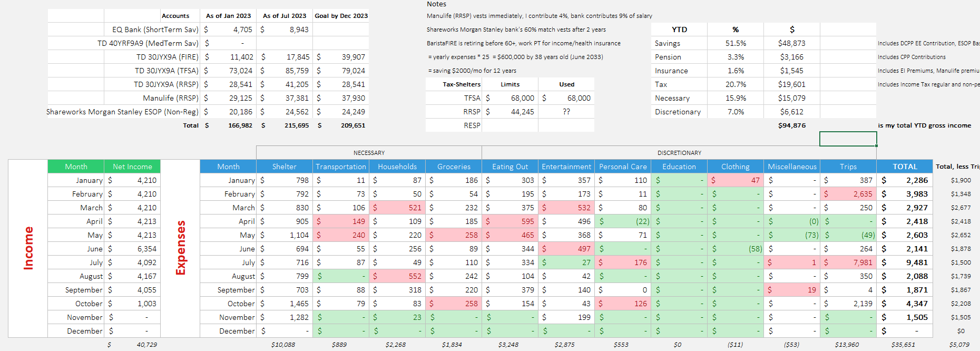Click the Savings percentage cell showing 51.5%

(x=735, y=43)
